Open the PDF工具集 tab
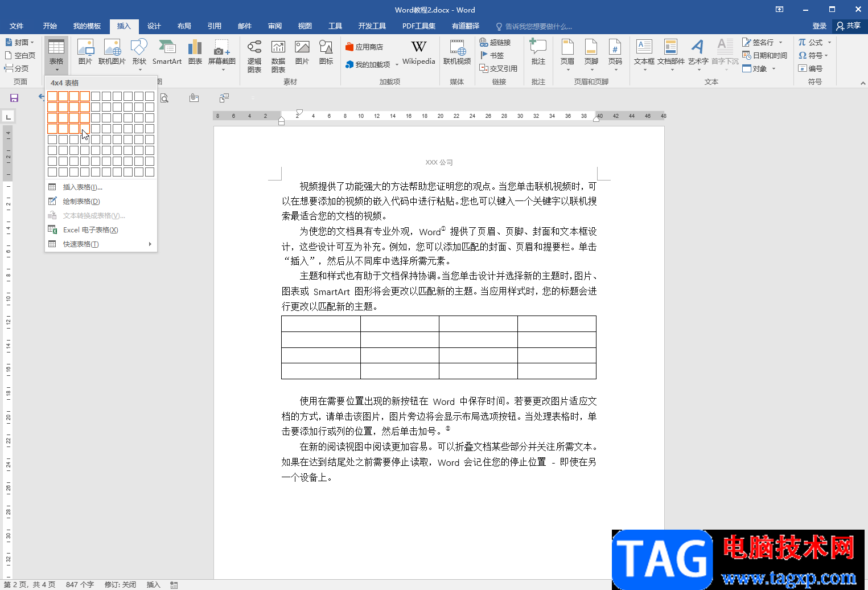This screenshot has width=868, height=590. tap(419, 26)
